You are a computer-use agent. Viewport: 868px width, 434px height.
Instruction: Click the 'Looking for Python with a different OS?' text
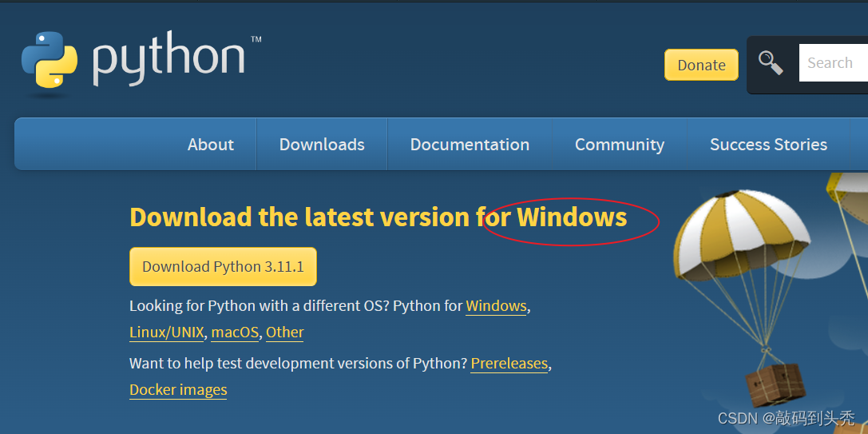click(x=259, y=306)
